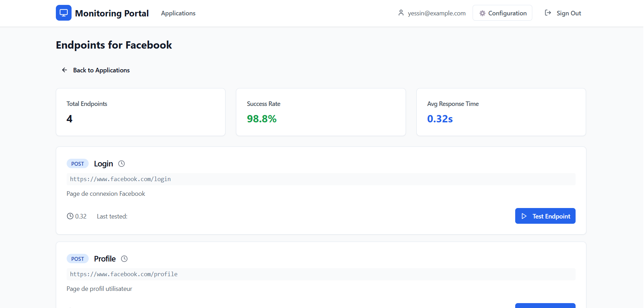Go back to Applications
Screen dimensions: 644x308
point(101,70)
